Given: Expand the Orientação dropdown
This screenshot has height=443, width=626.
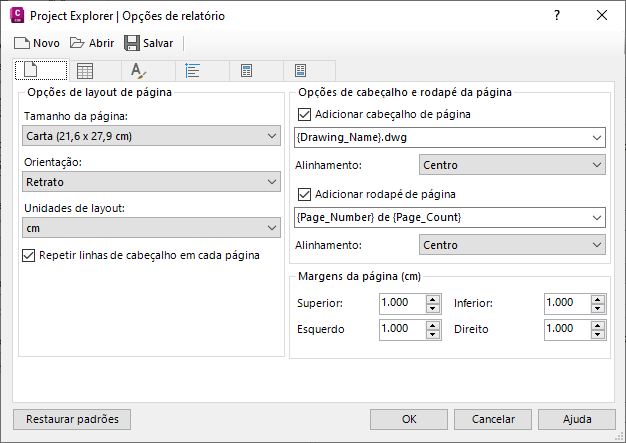Looking at the screenshot, I should pyautogui.click(x=151, y=182).
